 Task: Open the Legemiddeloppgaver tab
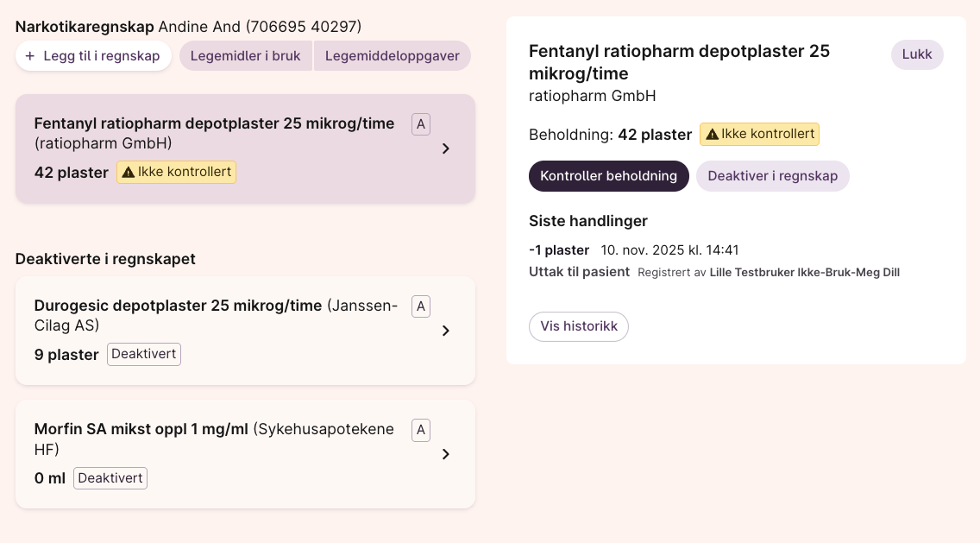coord(393,56)
